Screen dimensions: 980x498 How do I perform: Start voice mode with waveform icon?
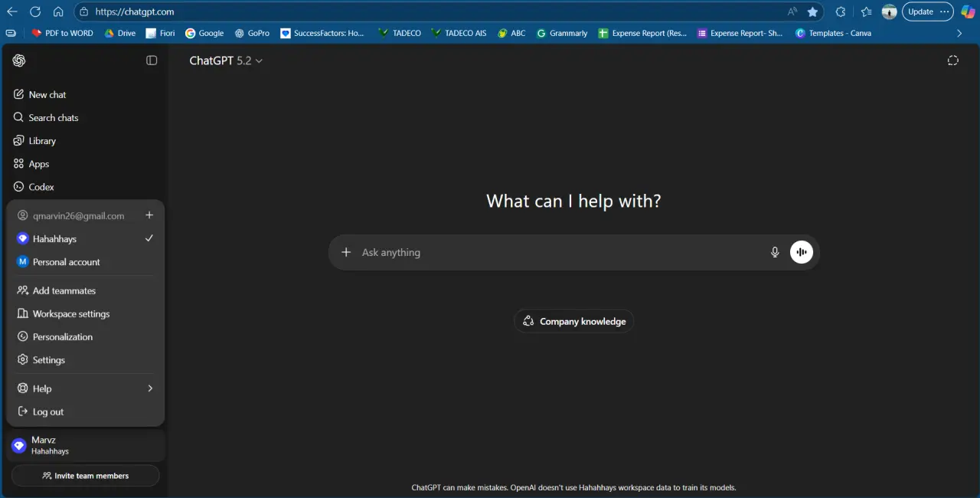802,252
